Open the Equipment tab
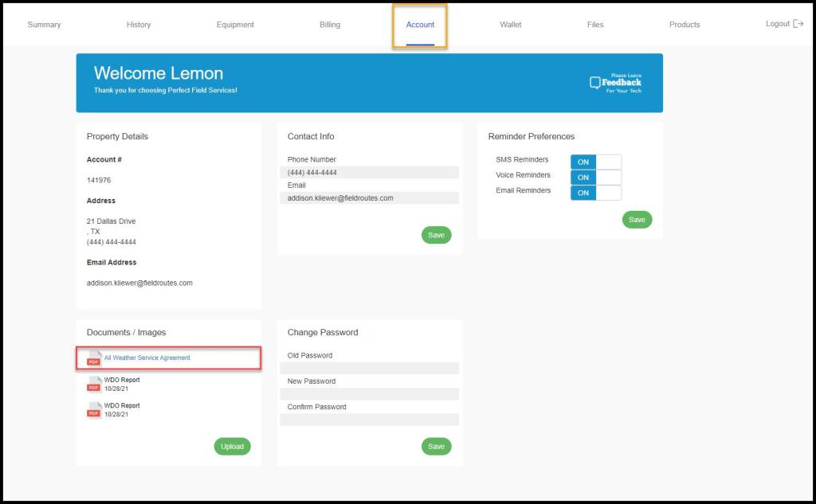The width and height of the screenshot is (816, 504). (235, 25)
